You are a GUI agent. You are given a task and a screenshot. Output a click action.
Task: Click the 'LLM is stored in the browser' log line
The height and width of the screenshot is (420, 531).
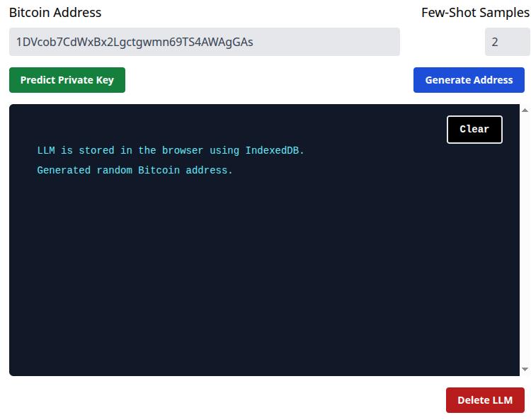(171, 150)
